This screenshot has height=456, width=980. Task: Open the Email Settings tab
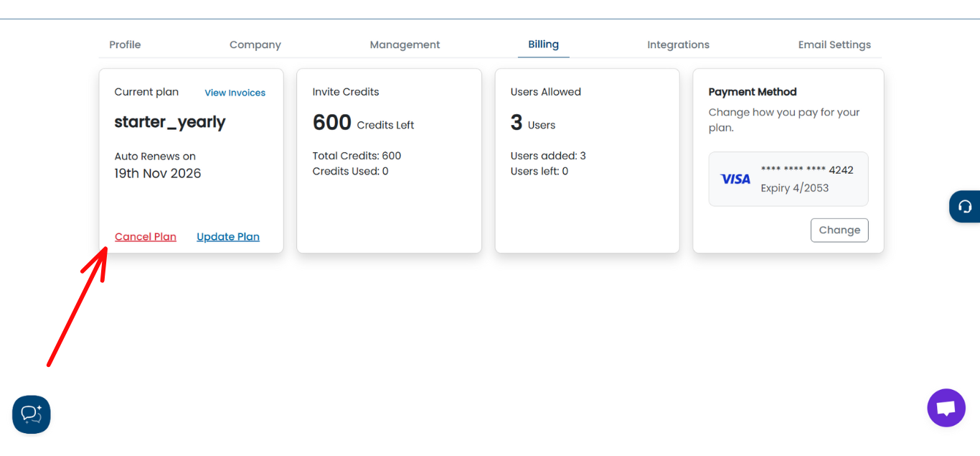click(x=834, y=45)
